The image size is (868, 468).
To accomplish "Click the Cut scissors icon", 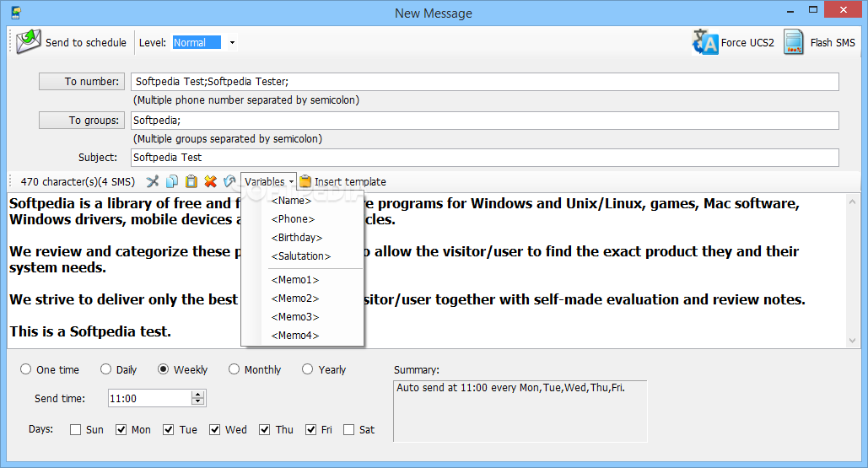I will [153, 181].
